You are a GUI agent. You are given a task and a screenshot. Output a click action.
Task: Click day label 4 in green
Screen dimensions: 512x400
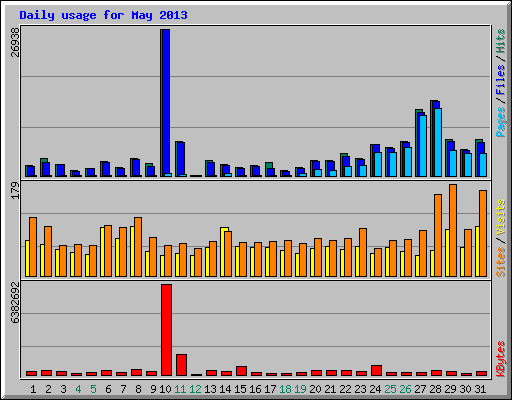[78, 389]
